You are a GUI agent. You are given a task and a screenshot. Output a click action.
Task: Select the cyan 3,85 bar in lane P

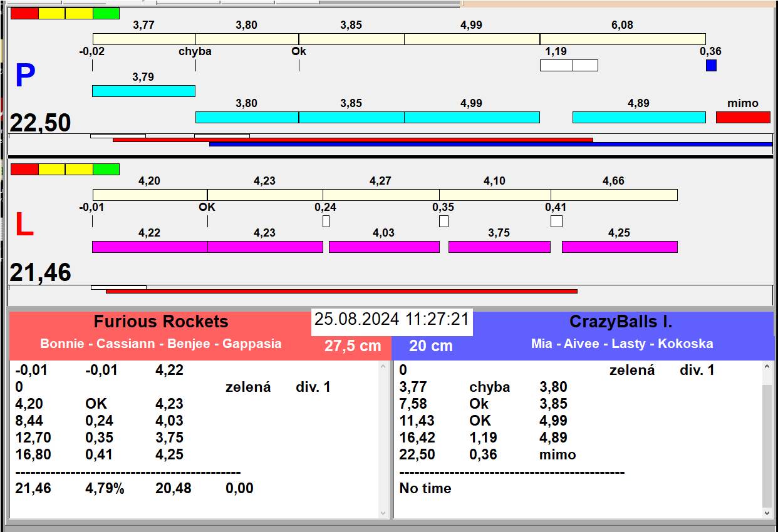351,117
